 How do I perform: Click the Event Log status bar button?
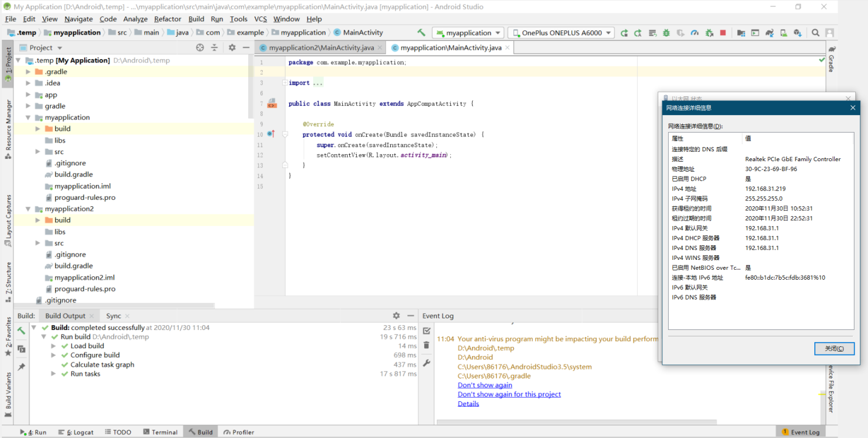pyautogui.click(x=800, y=432)
